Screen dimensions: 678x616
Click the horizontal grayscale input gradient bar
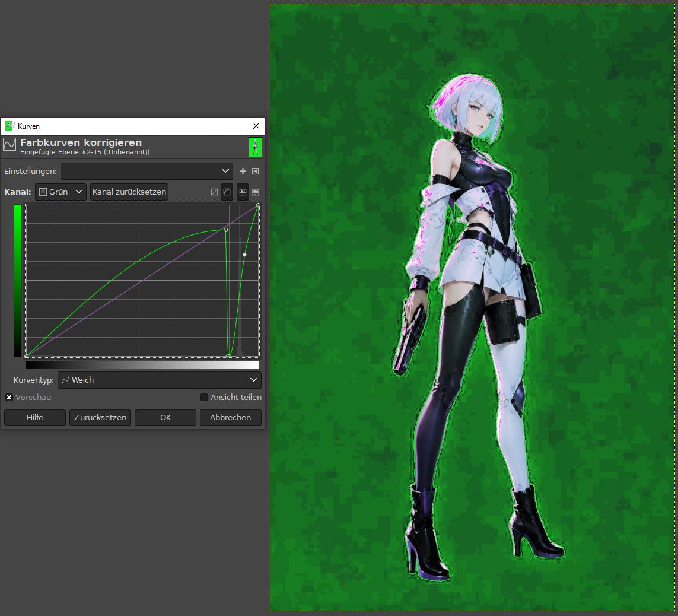click(x=142, y=364)
